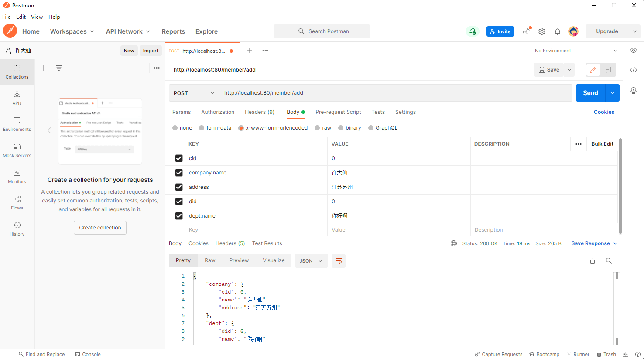Uncheck the did parameter row
644x359 pixels.
tap(179, 202)
